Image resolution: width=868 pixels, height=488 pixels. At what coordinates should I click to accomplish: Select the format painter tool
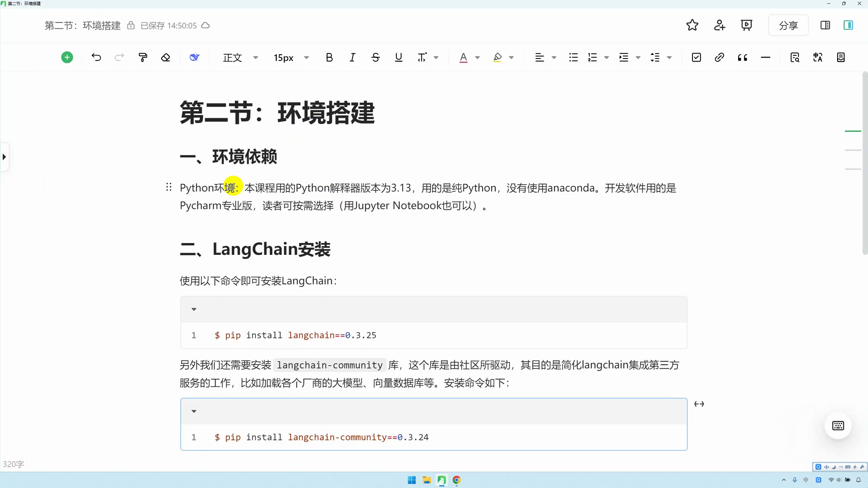tap(142, 57)
